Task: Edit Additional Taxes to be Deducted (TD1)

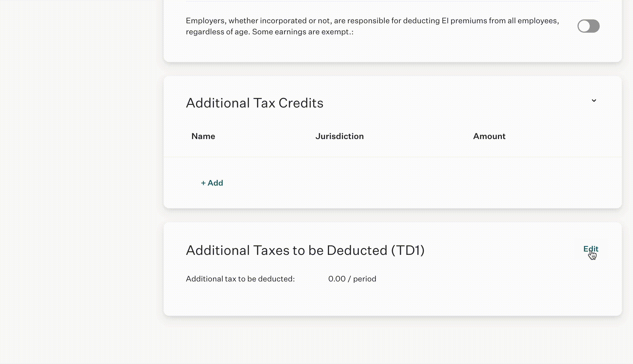Action: pos(591,249)
